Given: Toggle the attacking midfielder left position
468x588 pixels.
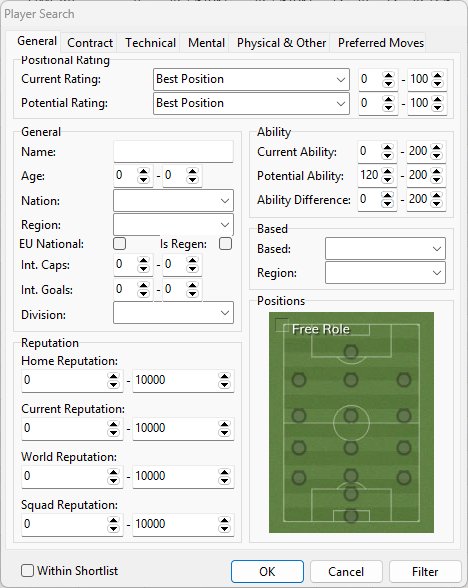Looking at the screenshot, I should [x=299, y=380].
